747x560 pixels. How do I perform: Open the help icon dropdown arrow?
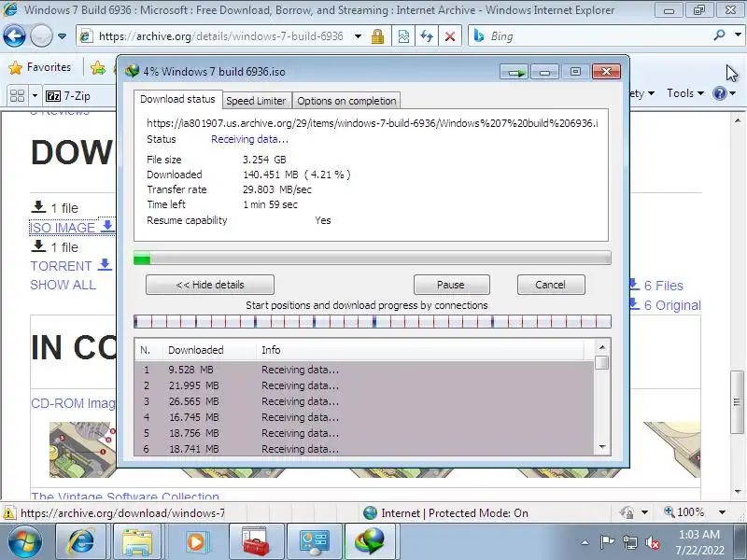point(733,93)
